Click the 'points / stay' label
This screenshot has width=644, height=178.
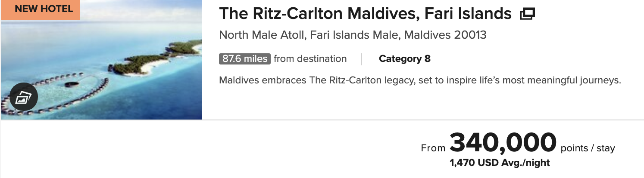pyautogui.click(x=588, y=149)
